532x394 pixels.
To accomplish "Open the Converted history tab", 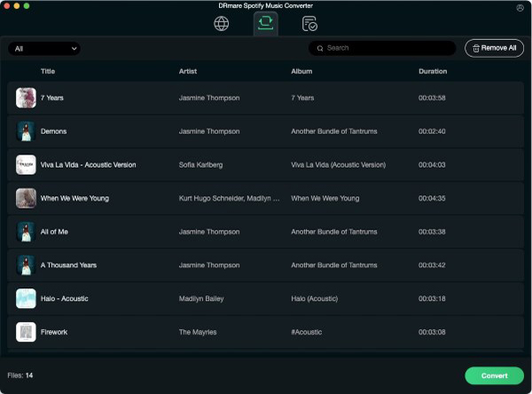I will click(309, 24).
